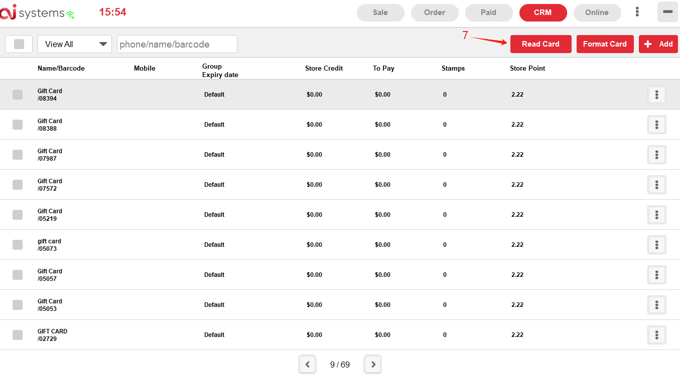Click Default group of Gift Card 07987

(x=214, y=155)
